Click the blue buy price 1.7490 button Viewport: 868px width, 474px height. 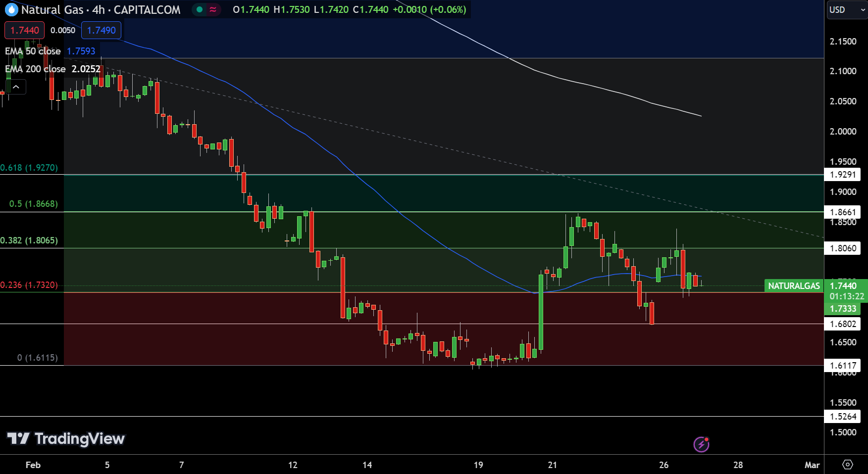tap(102, 30)
